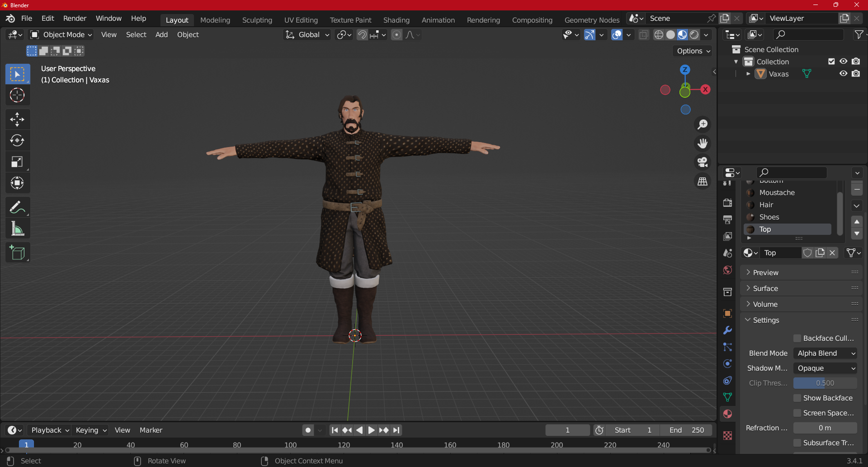Adjust the Clip Threshold slider
The width and height of the screenshot is (868, 467).
click(825, 383)
